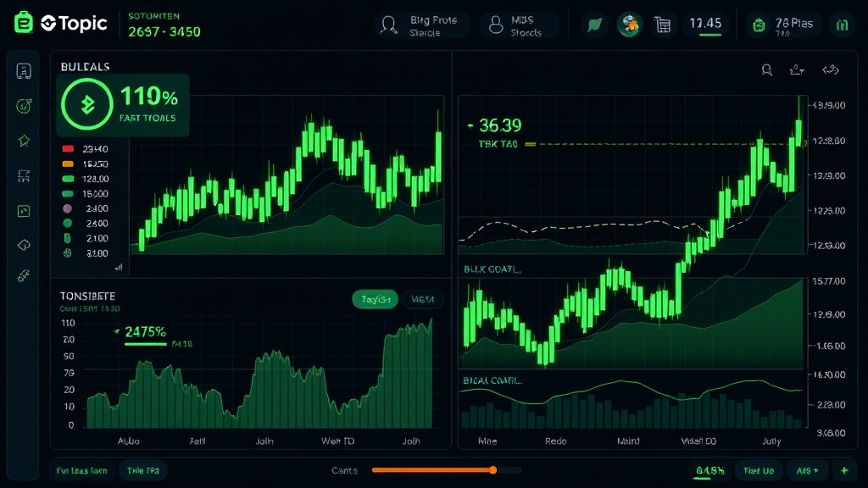Click the 2697 - 3450 header value
Screen dimensions: 868x488
coord(164,32)
